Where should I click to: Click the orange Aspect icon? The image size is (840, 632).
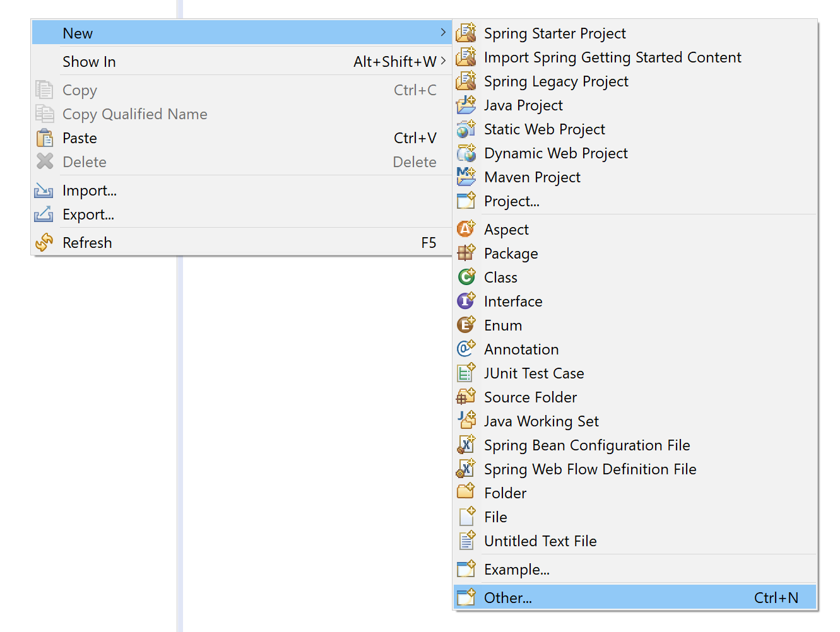466,229
